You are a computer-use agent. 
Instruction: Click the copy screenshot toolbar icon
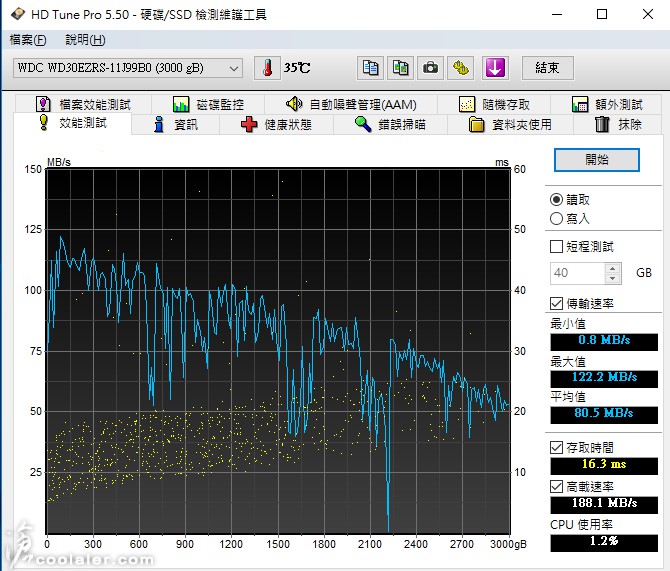(401, 68)
